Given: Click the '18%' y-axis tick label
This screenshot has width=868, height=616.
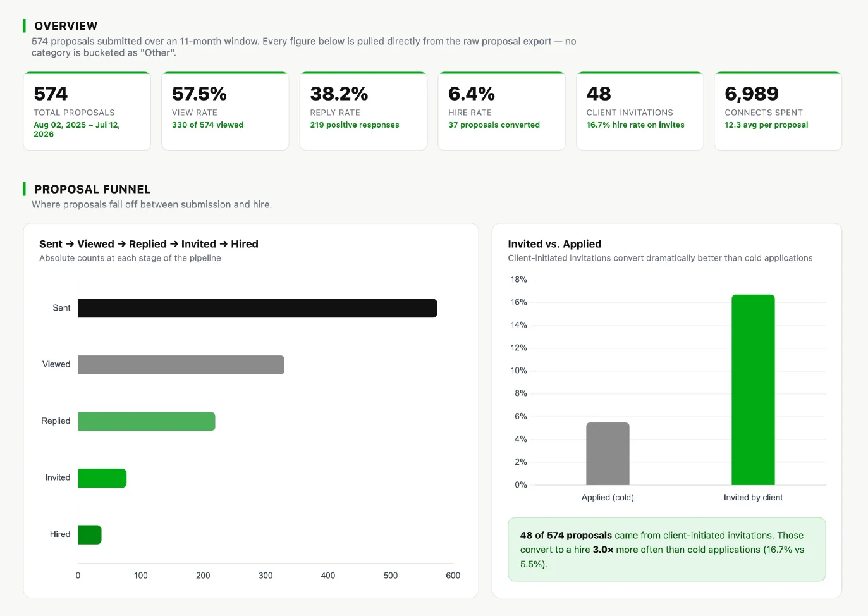Looking at the screenshot, I should coord(518,280).
